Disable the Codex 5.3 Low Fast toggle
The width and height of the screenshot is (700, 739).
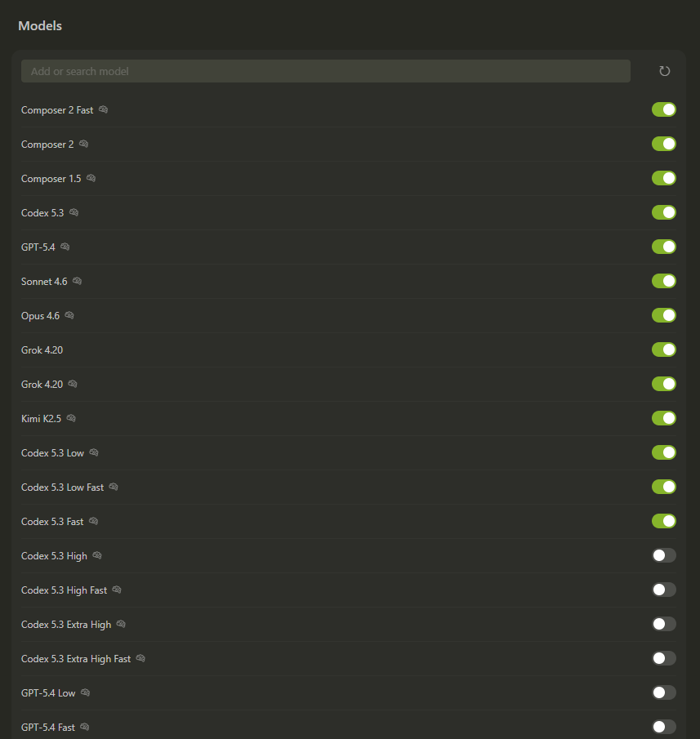(663, 487)
